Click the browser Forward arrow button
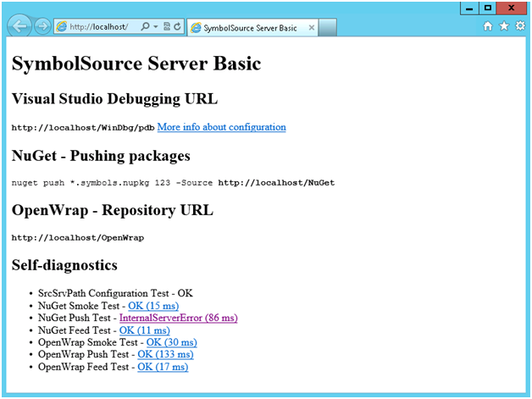Screen dimensions: 532x399 [42, 27]
